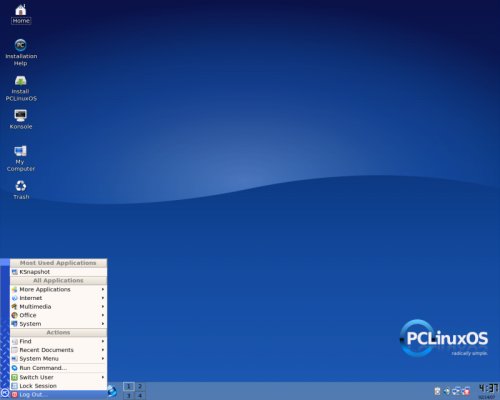Viewport: 500px width, 400px height.
Task: Click the blue globe icon beside the pager
Action: (x=112, y=391)
